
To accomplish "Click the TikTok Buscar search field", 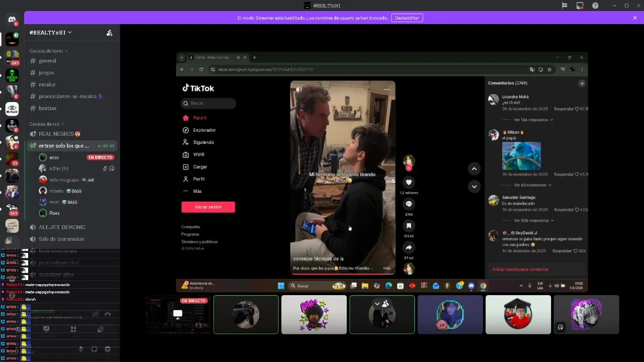I will tap(208, 103).
